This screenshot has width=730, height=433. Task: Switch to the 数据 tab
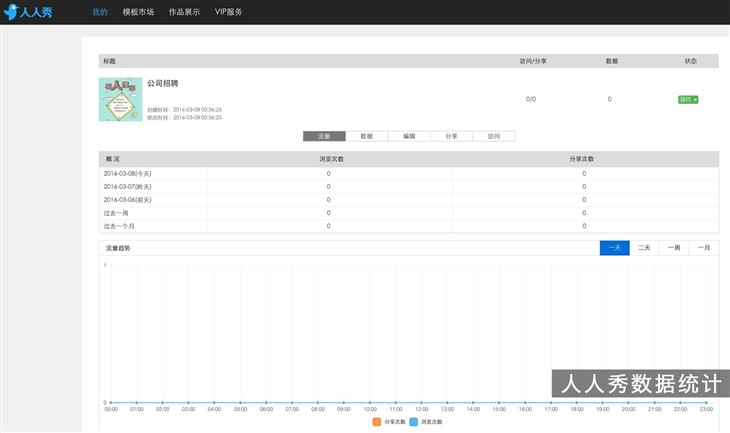pos(366,136)
